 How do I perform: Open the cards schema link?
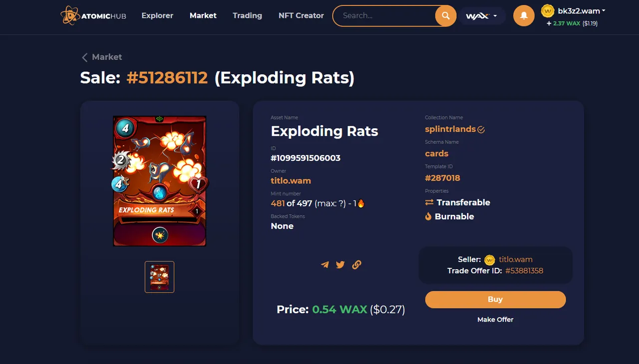pyautogui.click(x=437, y=154)
